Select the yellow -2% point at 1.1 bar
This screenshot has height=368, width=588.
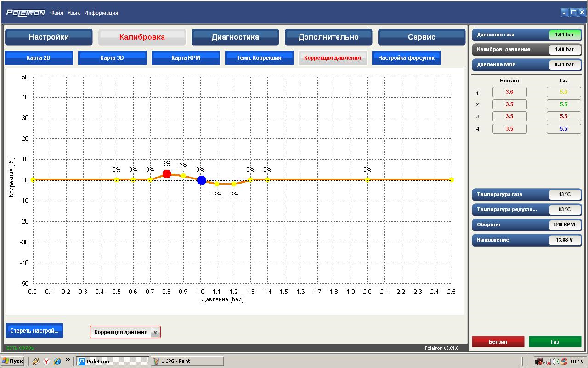(217, 184)
